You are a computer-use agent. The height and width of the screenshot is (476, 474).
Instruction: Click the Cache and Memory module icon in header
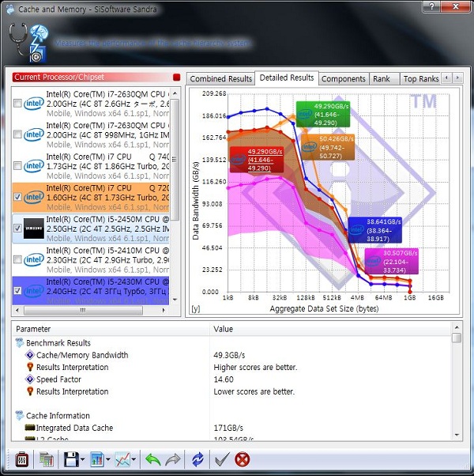[39, 44]
